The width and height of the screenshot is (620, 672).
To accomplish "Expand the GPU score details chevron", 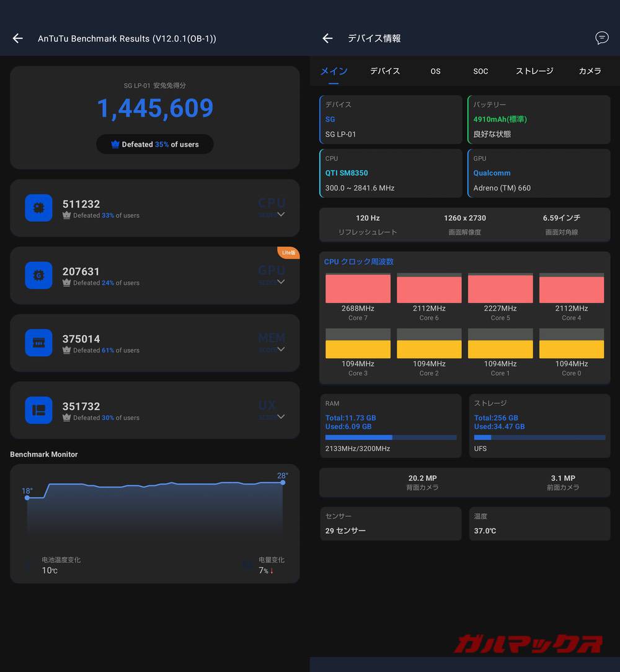I will pos(281,282).
